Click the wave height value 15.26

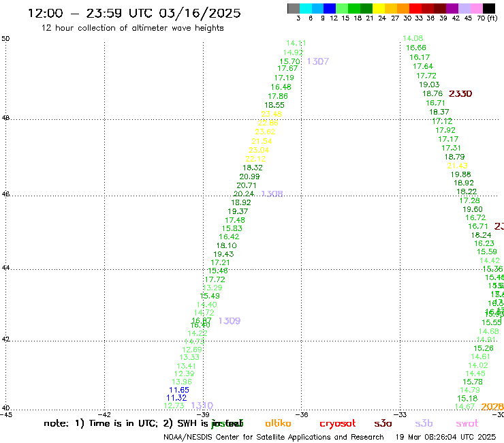tap(484, 348)
